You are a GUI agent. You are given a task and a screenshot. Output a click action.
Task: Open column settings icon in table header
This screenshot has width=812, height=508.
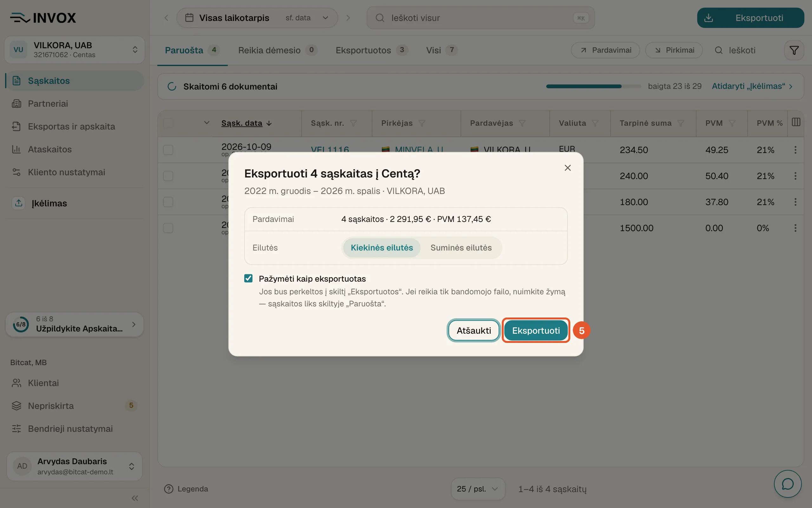click(x=796, y=122)
